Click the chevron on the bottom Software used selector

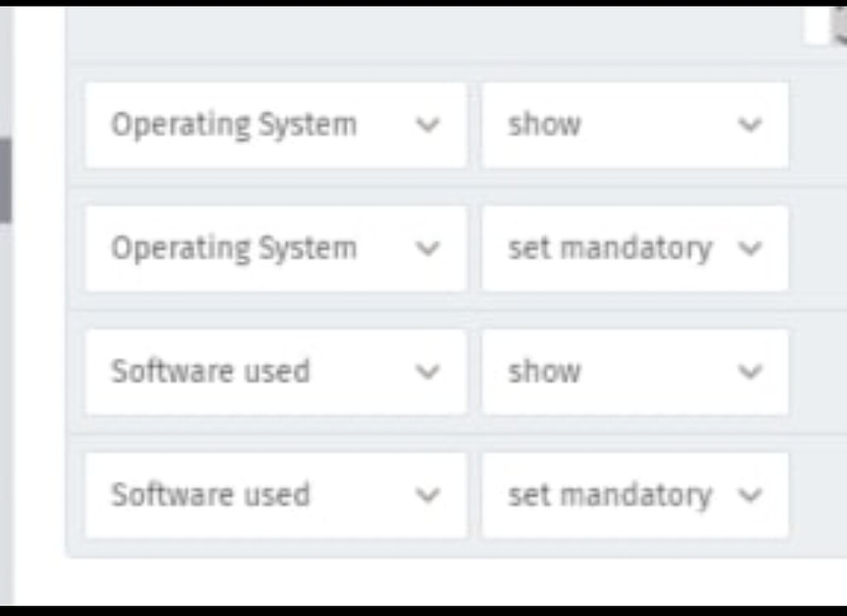tap(428, 495)
